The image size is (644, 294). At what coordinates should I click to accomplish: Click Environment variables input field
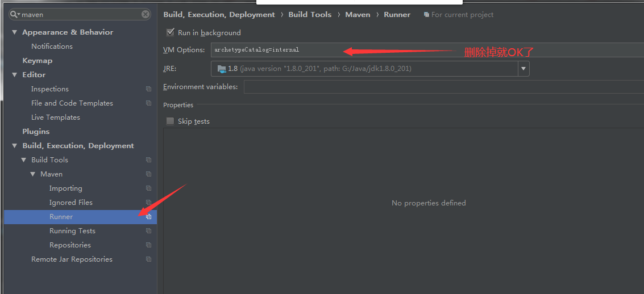(x=443, y=87)
